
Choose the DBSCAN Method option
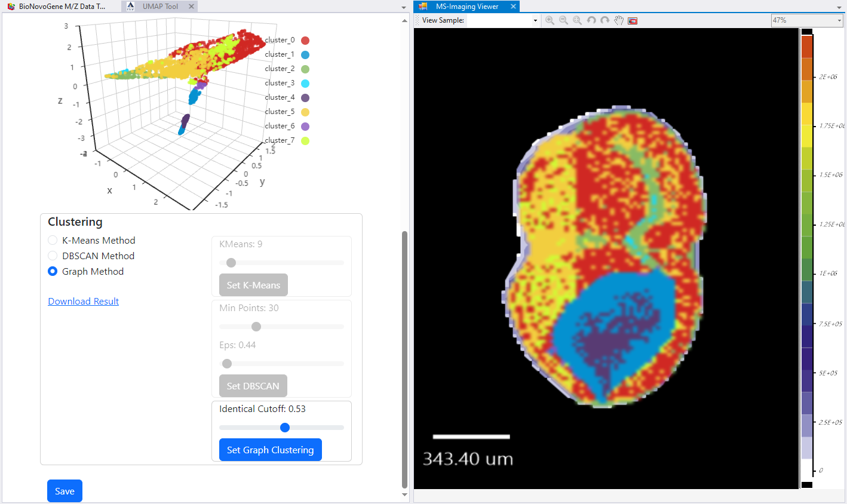53,256
